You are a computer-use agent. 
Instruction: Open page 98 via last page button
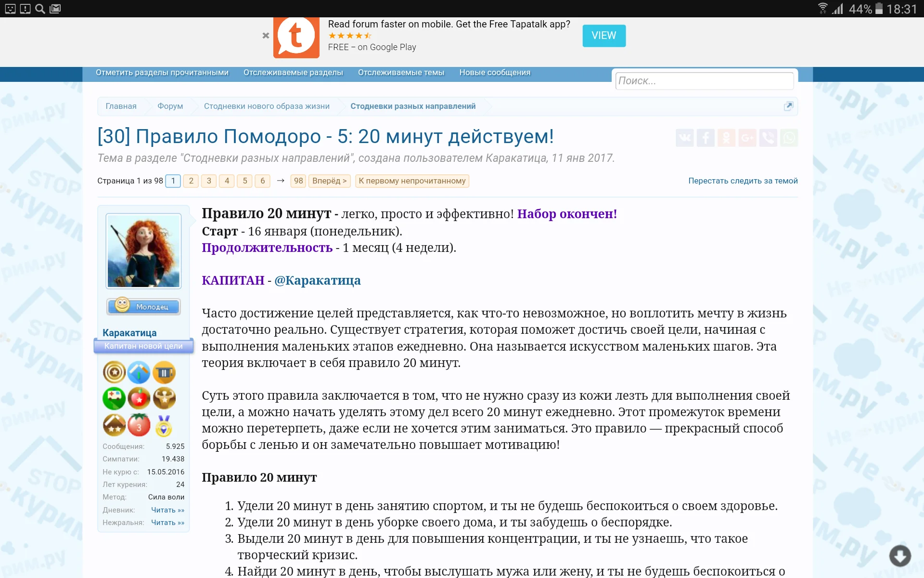298,181
